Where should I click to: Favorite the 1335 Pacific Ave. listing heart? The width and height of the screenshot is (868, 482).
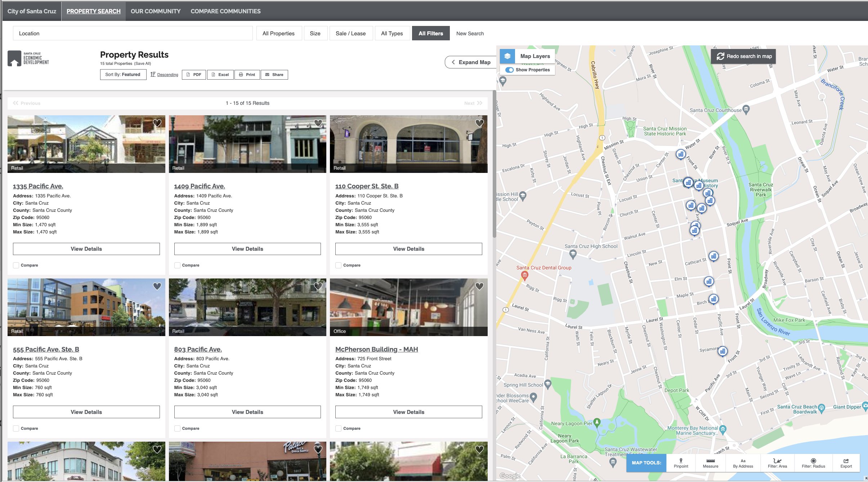coord(157,123)
